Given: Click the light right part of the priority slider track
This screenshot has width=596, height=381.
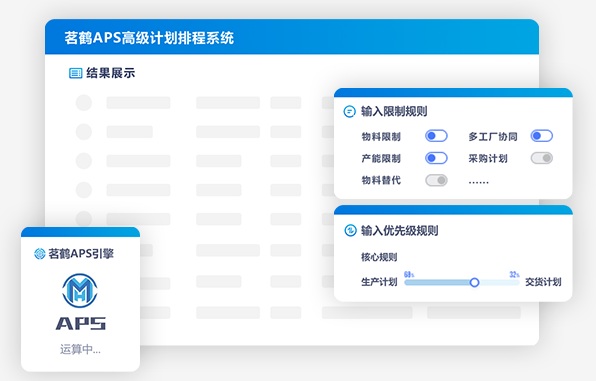Looking at the screenshot, I should tap(499, 282).
